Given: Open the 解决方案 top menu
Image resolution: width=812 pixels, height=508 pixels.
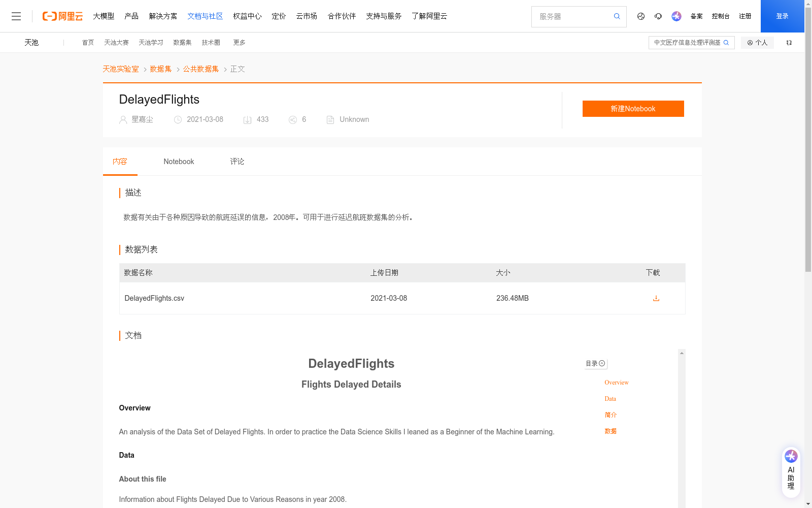Looking at the screenshot, I should pos(163,16).
